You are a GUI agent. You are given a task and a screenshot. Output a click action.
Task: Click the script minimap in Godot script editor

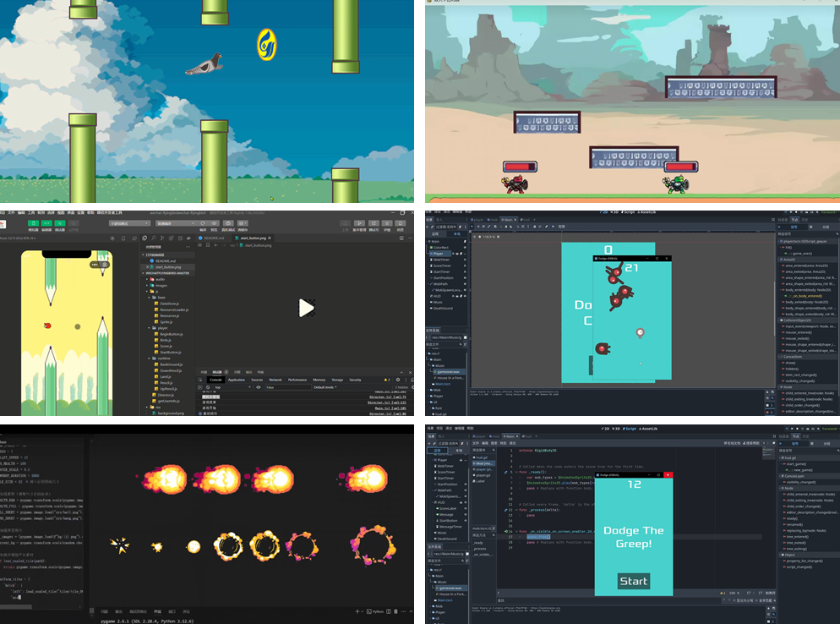pyautogui.click(x=768, y=453)
